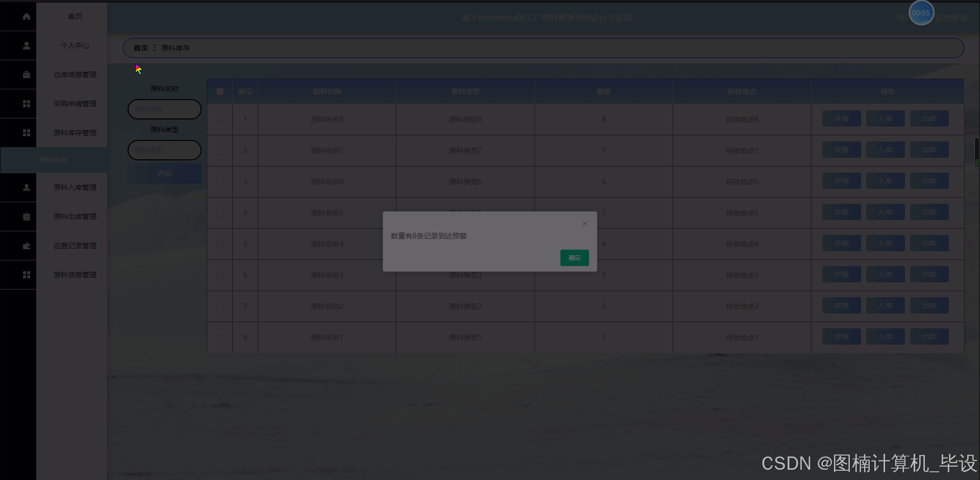Click the 00:55 countdown timer circle

[x=921, y=13]
